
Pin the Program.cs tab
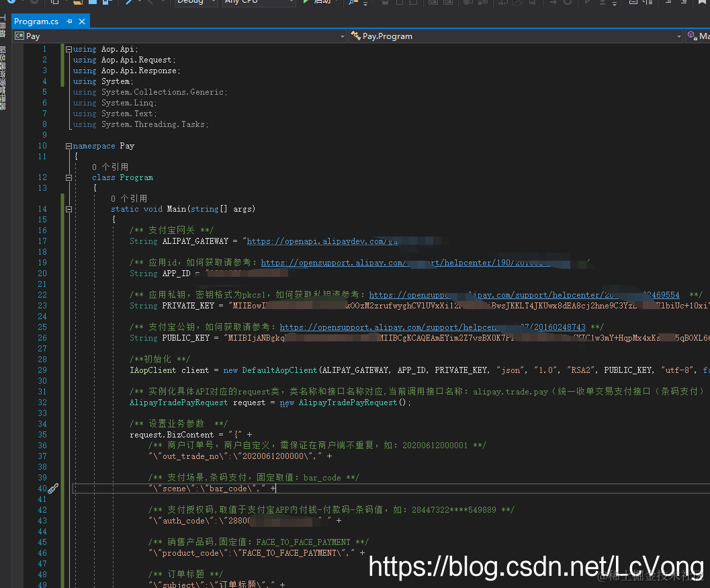point(69,22)
